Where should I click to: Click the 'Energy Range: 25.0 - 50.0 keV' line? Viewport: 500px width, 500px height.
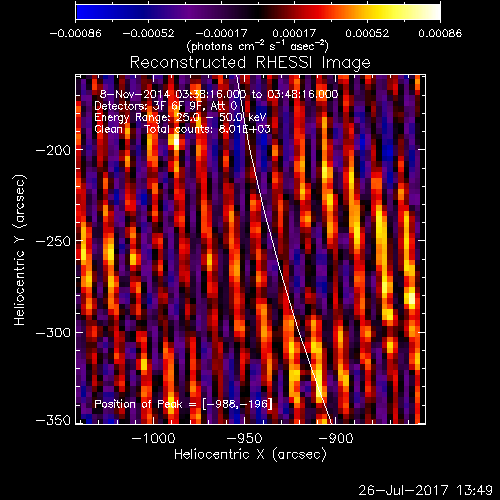coord(180,117)
